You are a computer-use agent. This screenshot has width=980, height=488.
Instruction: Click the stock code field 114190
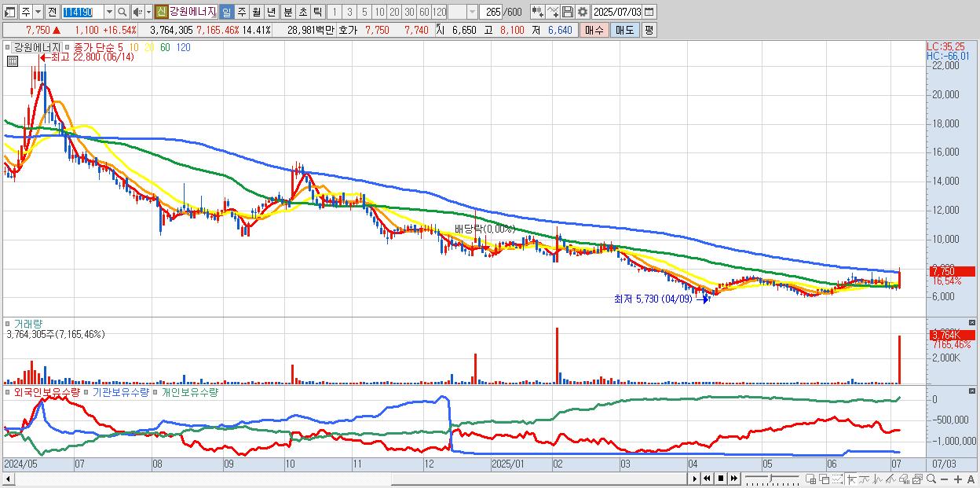click(x=83, y=13)
